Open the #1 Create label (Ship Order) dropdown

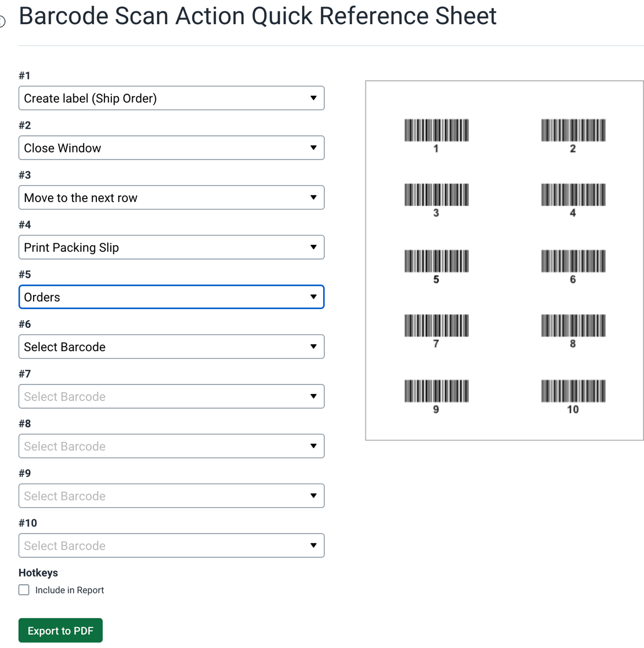[171, 98]
